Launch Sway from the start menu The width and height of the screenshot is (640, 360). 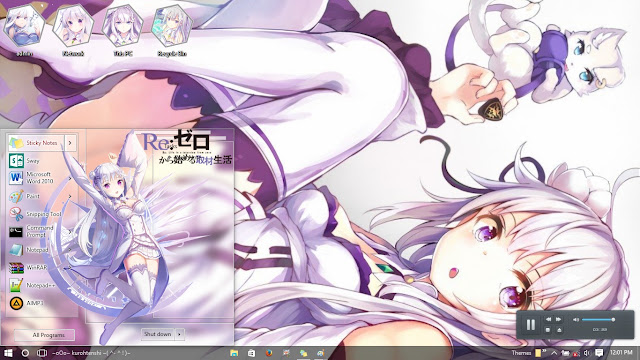click(24, 161)
